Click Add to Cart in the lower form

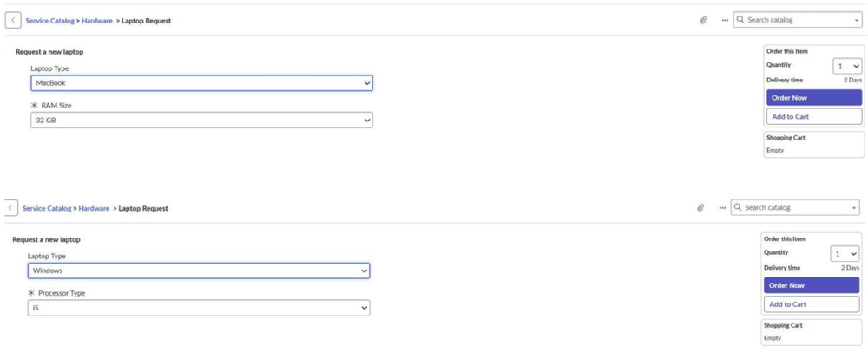tap(812, 304)
